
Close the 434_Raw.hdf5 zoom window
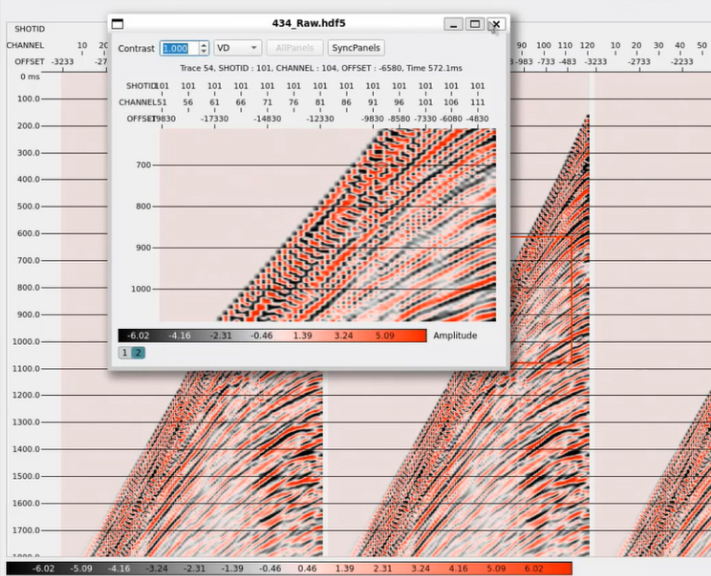point(496,24)
